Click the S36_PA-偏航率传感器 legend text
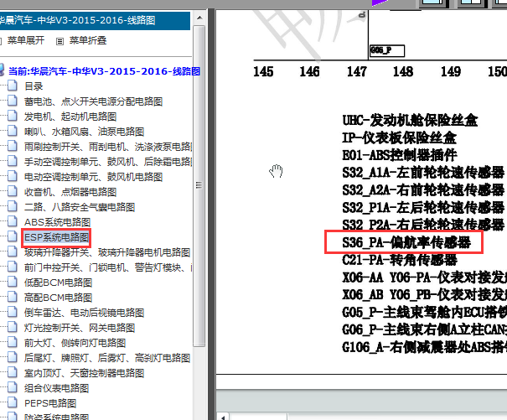The width and height of the screenshot is (507, 420). [406, 242]
